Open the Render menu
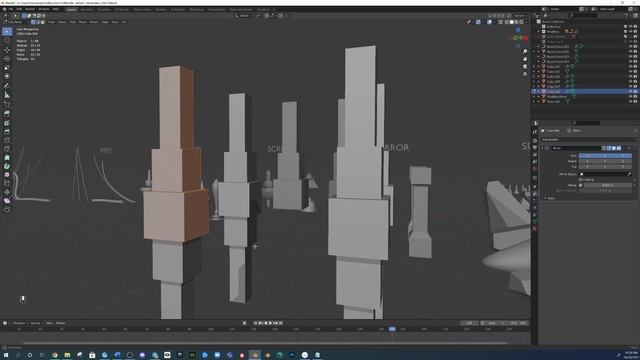 [30, 9]
